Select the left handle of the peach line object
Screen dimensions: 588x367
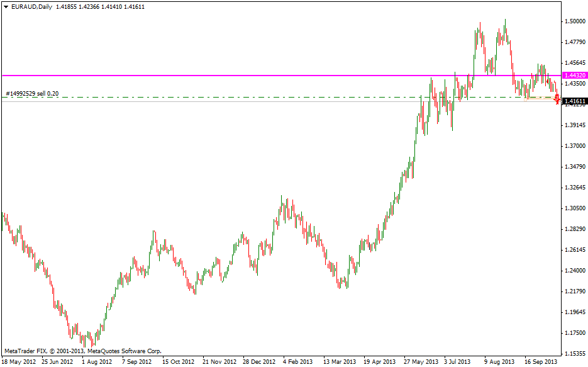(526, 99)
